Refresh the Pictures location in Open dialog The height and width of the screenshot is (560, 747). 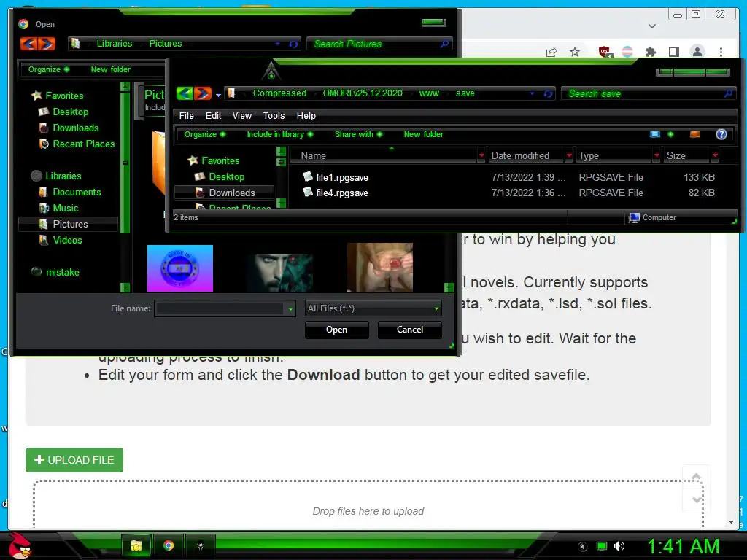click(293, 44)
